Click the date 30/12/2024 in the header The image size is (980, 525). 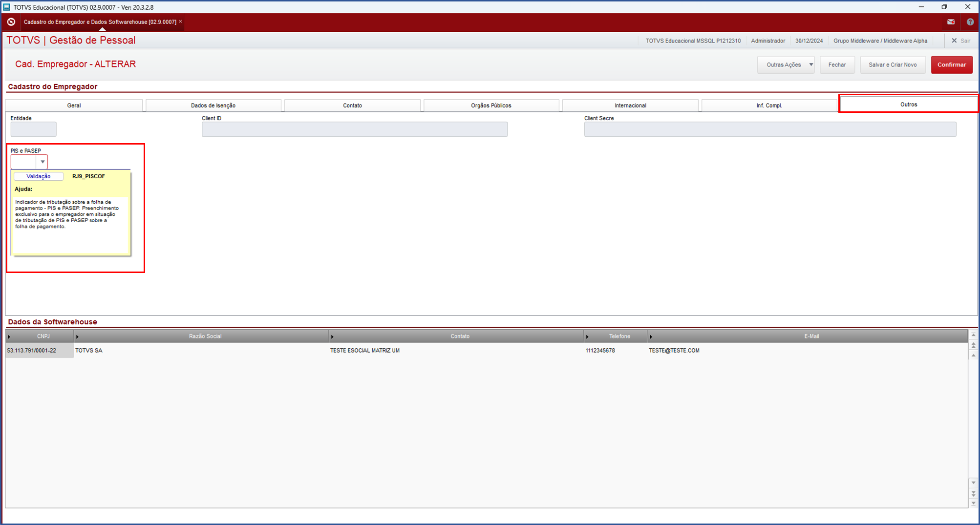[809, 41]
